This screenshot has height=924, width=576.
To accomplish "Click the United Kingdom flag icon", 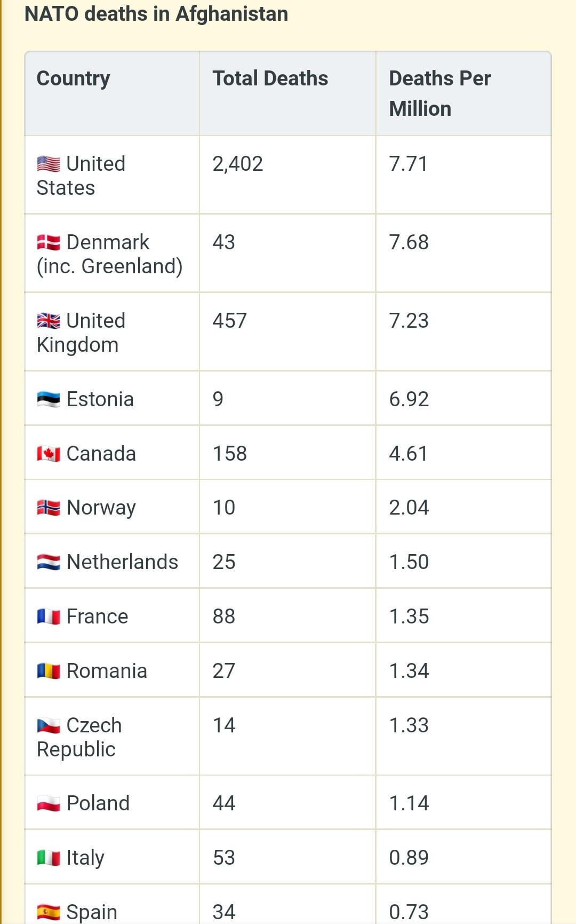I will (49, 321).
